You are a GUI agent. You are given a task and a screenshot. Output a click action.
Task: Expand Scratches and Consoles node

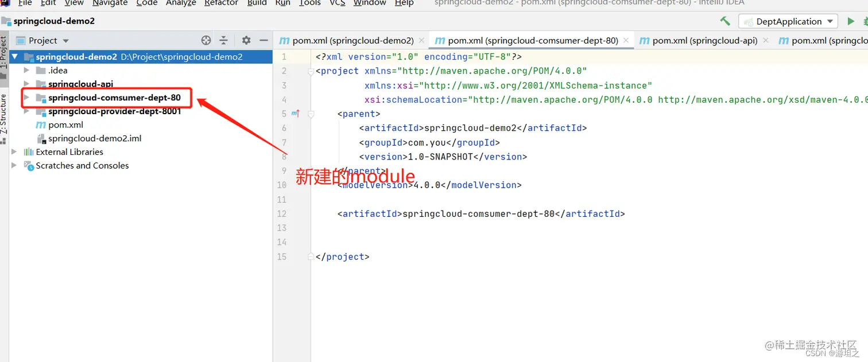pyautogui.click(x=15, y=165)
